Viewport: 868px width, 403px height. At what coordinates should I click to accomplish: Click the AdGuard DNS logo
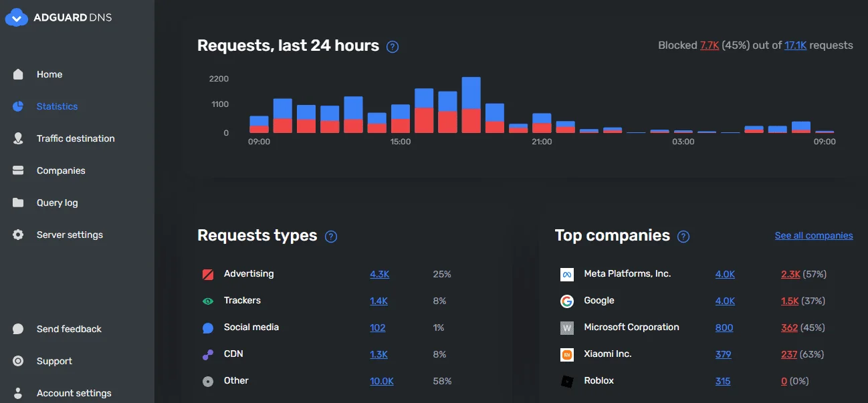pos(58,17)
